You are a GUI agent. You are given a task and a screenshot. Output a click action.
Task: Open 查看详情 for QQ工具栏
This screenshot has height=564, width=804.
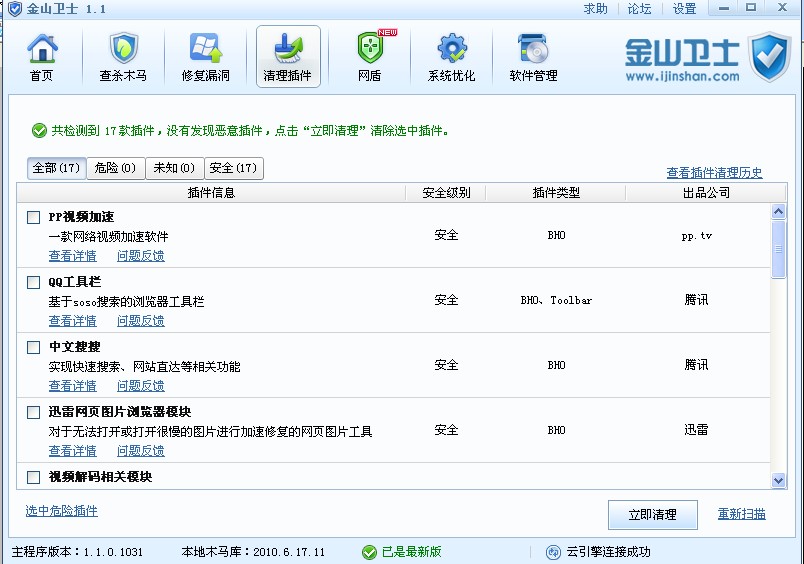[x=73, y=321]
